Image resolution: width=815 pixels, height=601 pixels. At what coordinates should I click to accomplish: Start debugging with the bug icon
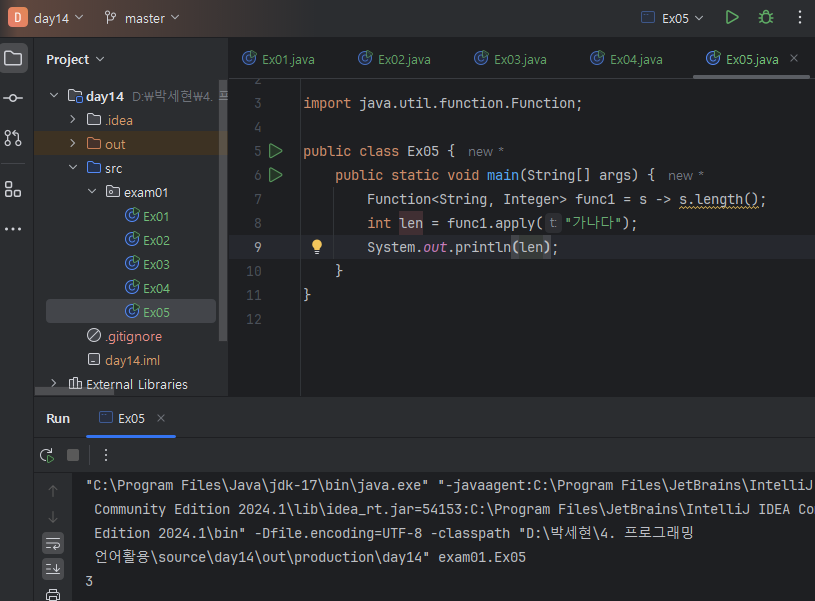766,17
